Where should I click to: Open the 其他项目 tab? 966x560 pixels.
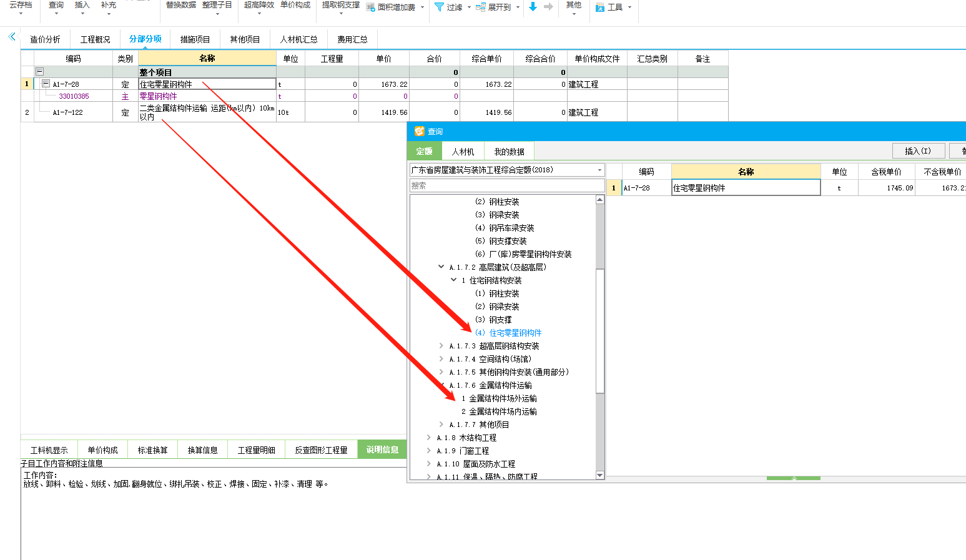[245, 39]
